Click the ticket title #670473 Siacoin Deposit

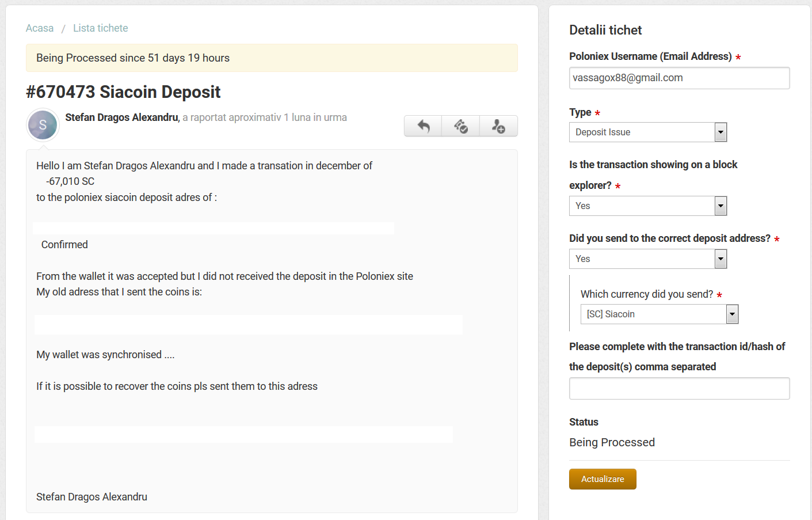[x=123, y=92]
